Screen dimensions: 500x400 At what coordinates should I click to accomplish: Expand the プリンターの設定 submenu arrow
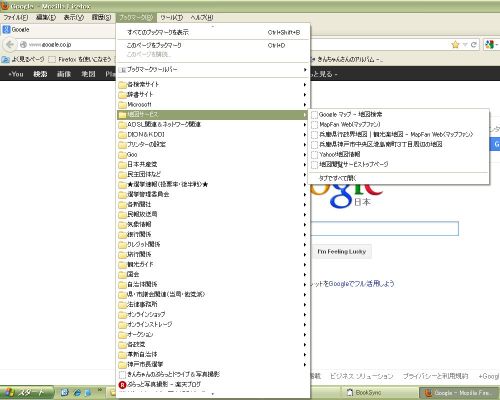[305, 145]
